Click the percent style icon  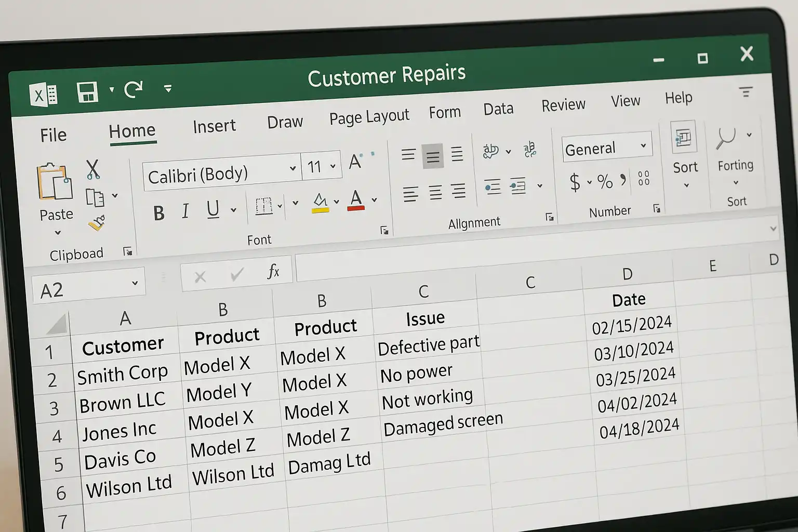(x=605, y=181)
